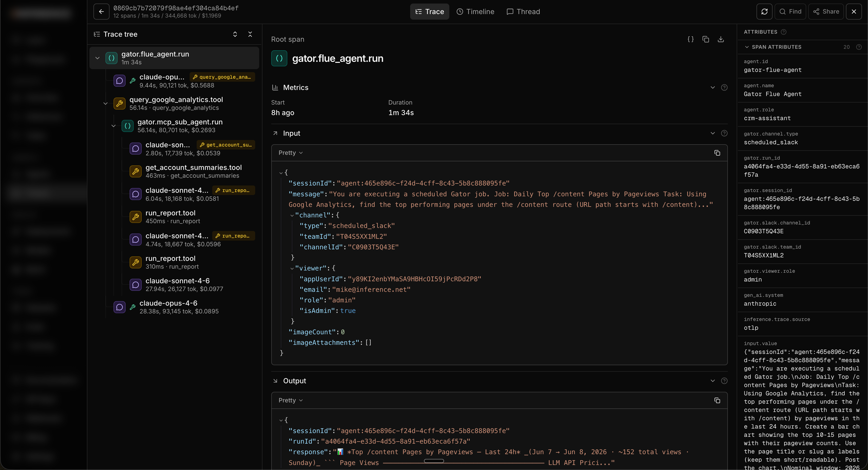Copy the root span data

click(x=706, y=39)
